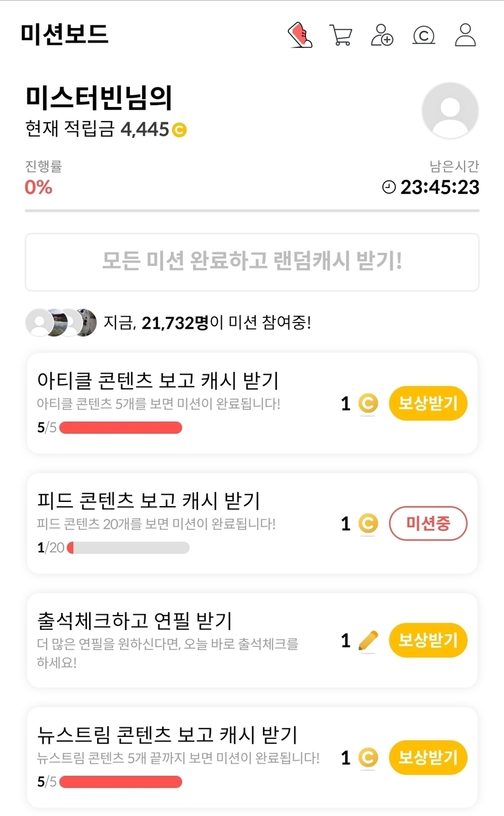Screen dimensions: 504x816
Task: Open the 피드 콘텐츠 보고 캐시 받기 mission title
Action: (x=149, y=501)
